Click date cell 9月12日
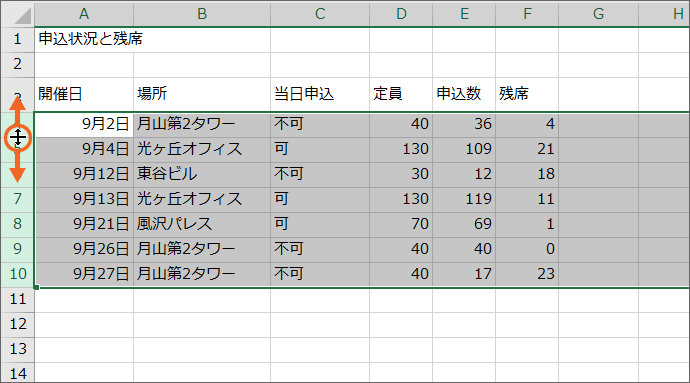690x383 pixels. click(x=84, y=174)
